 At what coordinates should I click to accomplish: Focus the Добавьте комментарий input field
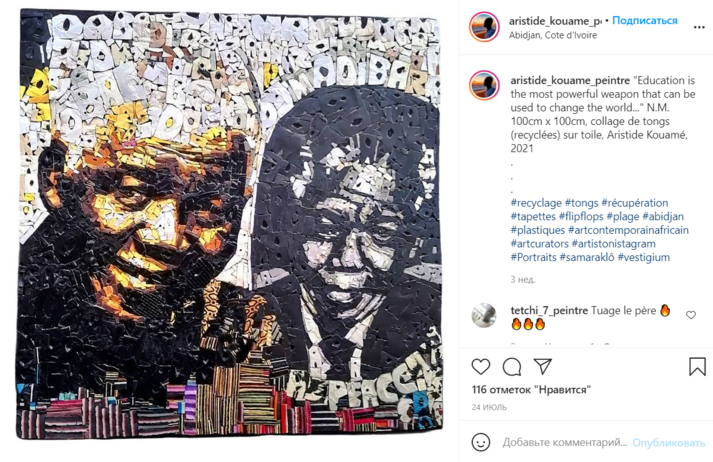click(565, 442)
